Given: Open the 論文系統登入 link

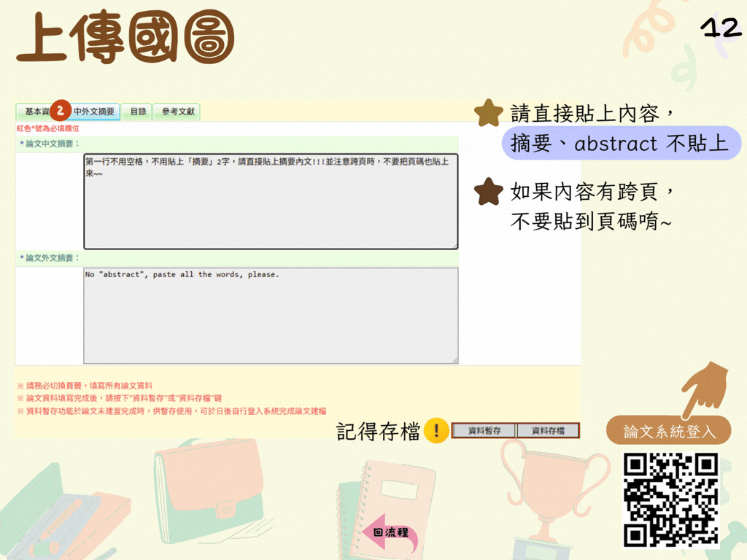Looking at the screenshot, I should pyautogui.click(x=669, y=431).
